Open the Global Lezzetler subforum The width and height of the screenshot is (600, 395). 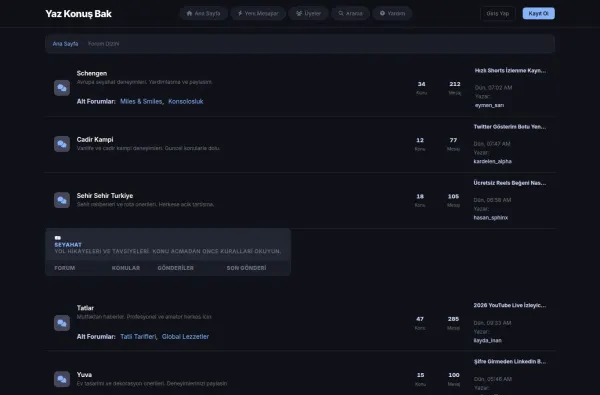click(x=185, y=337)
